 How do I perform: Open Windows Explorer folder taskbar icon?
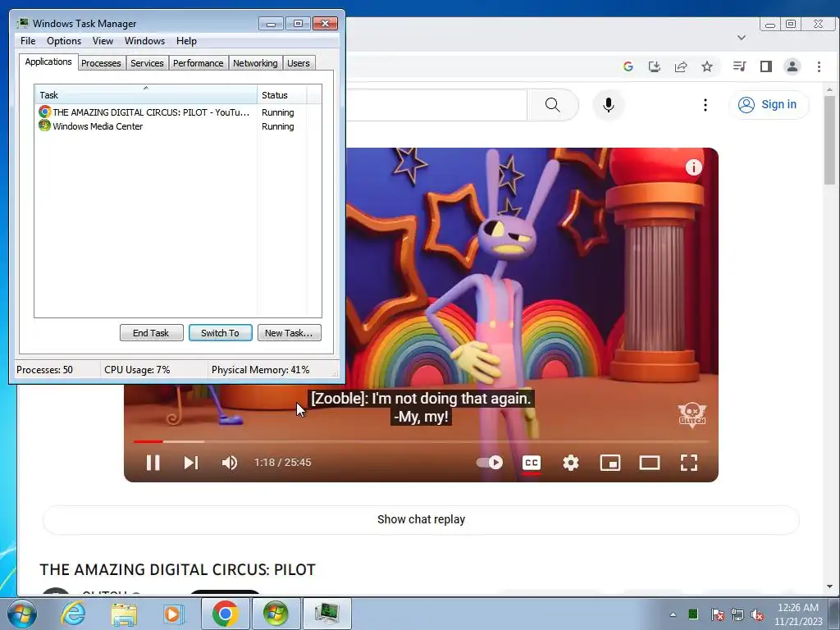pos(124,614)
